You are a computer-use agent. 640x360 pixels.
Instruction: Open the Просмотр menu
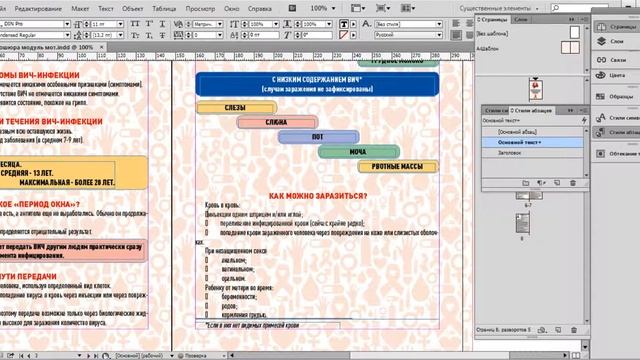pyautogui.click(x=200, y=8)
